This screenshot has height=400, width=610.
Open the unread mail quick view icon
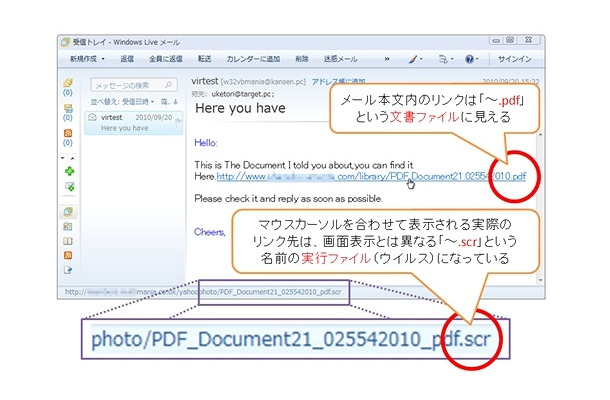(68, 82)
